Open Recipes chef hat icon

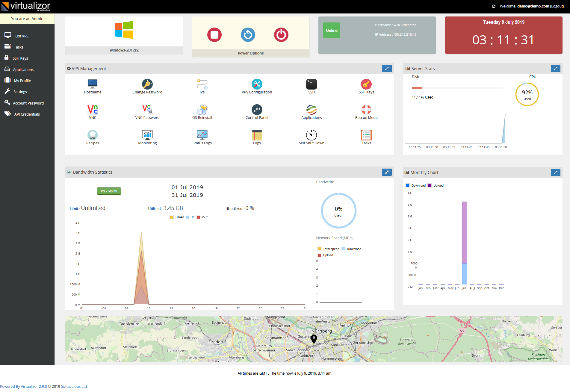click(93, 135)
